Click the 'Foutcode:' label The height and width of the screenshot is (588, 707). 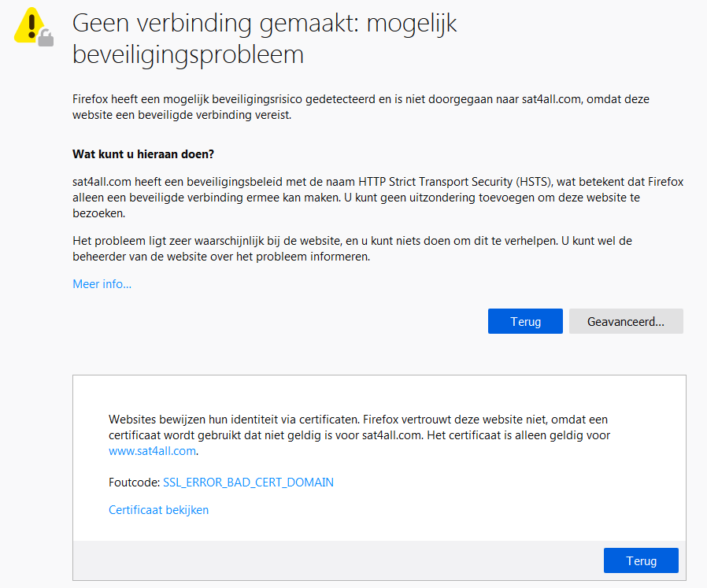tap(134, 483)
